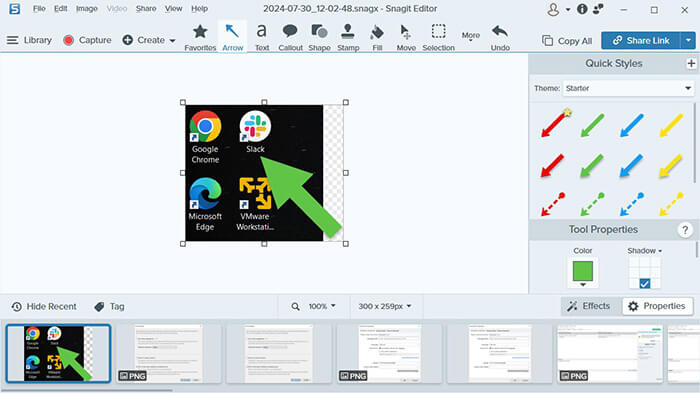The width and height of the screenshot is (700, 393).
Task: Pick the top-row green arrow style
Action: 592,125
